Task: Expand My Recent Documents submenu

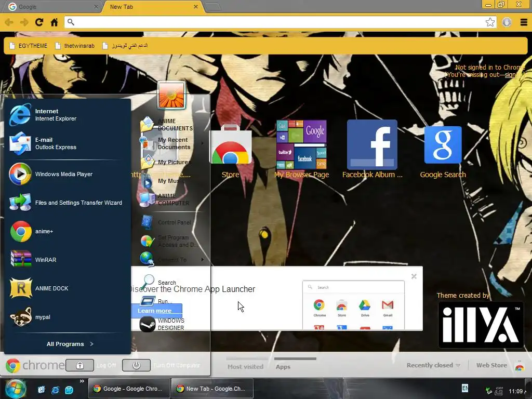Action: click(x=171, y=143)
